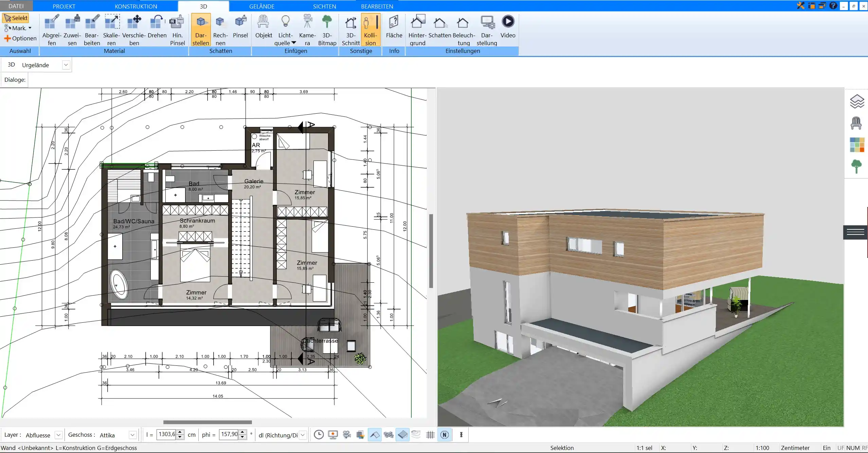Click the camera icon in bottom toolbar

pos(347,435)
